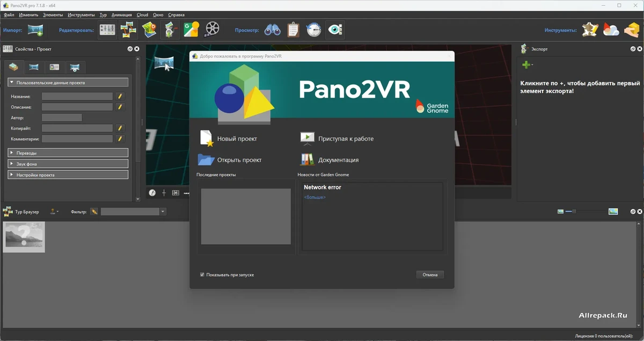Expand the Переводы section
This screenshot has height=341, width=644.
pyautogui.click(x=68, y=153)
